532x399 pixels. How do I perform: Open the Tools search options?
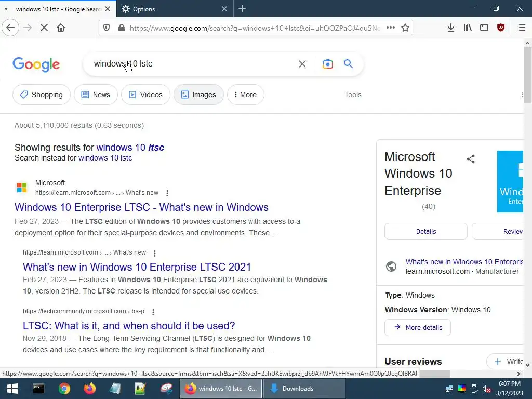pos(353,95)
